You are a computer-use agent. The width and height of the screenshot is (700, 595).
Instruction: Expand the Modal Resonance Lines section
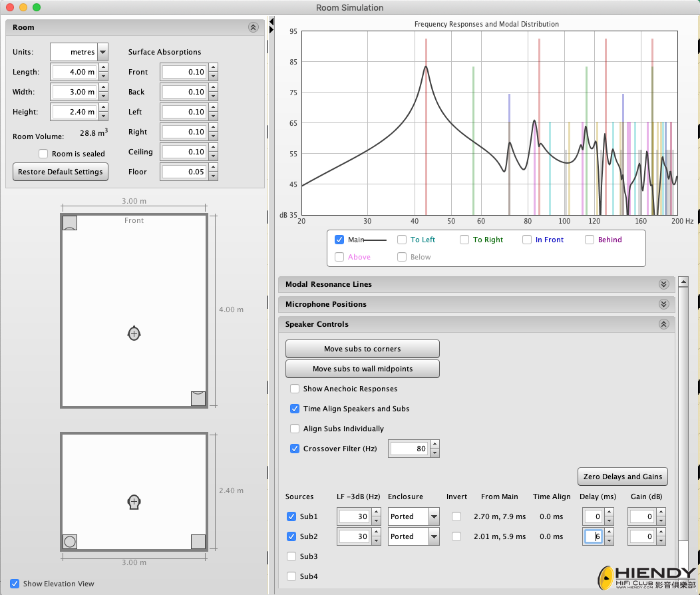[x=476, y=284]
